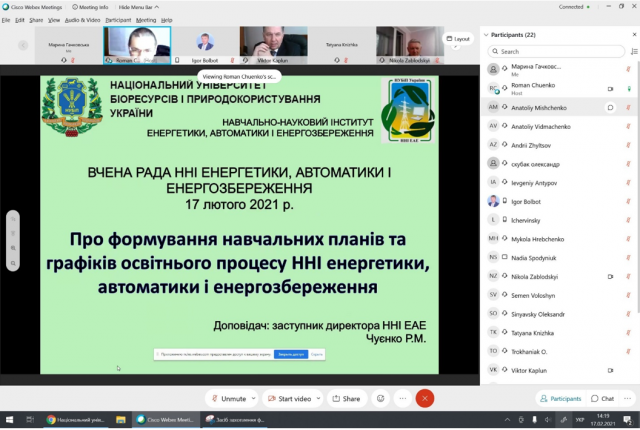Open the Audio & Video menu
Viewport: 640px width, 430px height.
[82, 20]
